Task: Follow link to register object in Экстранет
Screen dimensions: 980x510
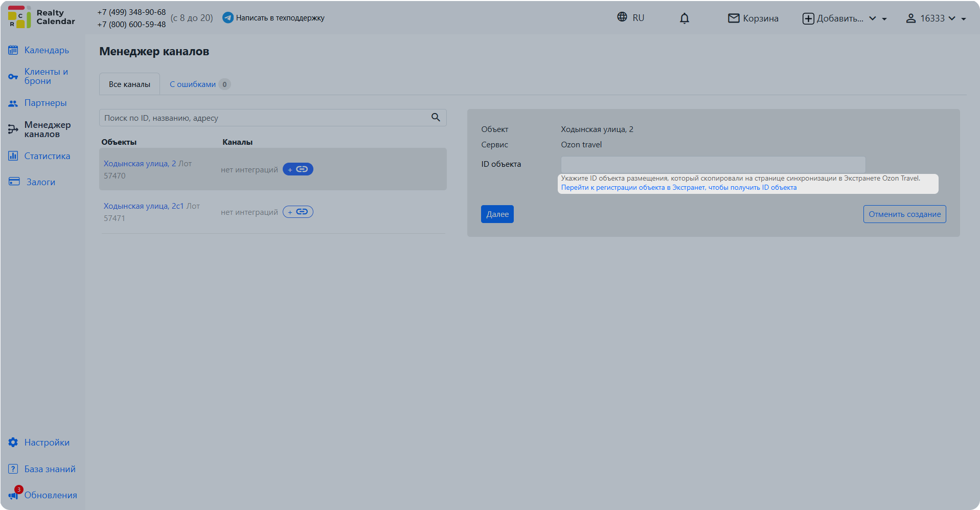Action: (678, 188)
